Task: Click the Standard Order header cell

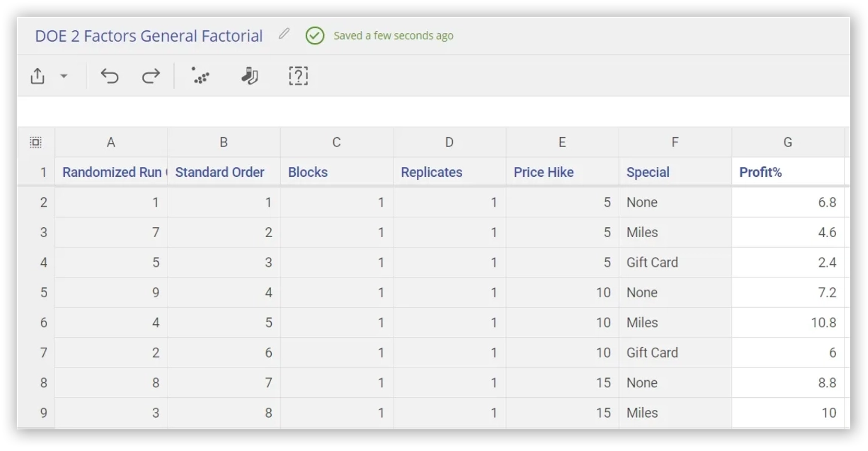Action: pos(224,172)
